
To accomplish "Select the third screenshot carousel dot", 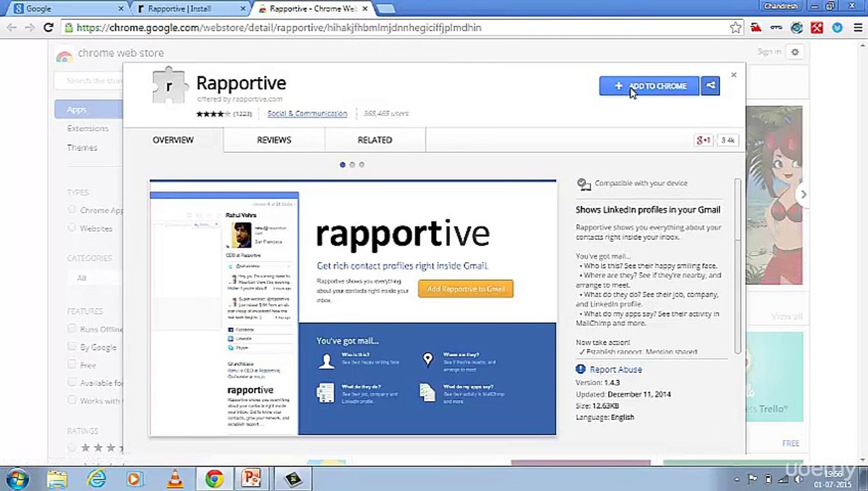I will tap(362, 164).
